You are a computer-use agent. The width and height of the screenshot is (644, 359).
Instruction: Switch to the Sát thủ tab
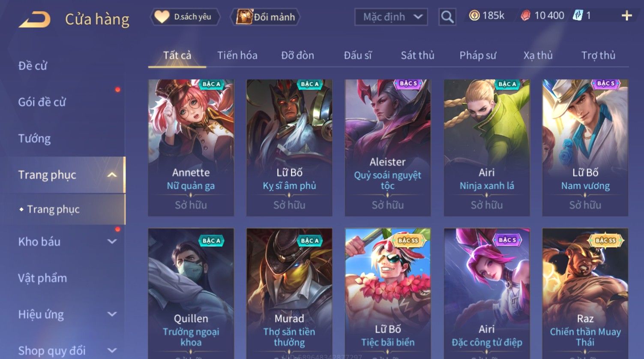417,55
